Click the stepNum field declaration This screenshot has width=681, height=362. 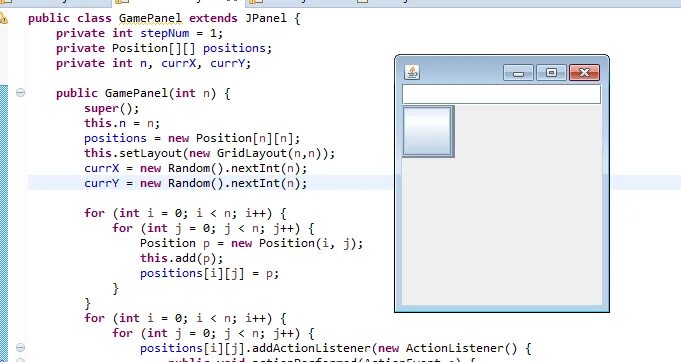pos(165,33)
